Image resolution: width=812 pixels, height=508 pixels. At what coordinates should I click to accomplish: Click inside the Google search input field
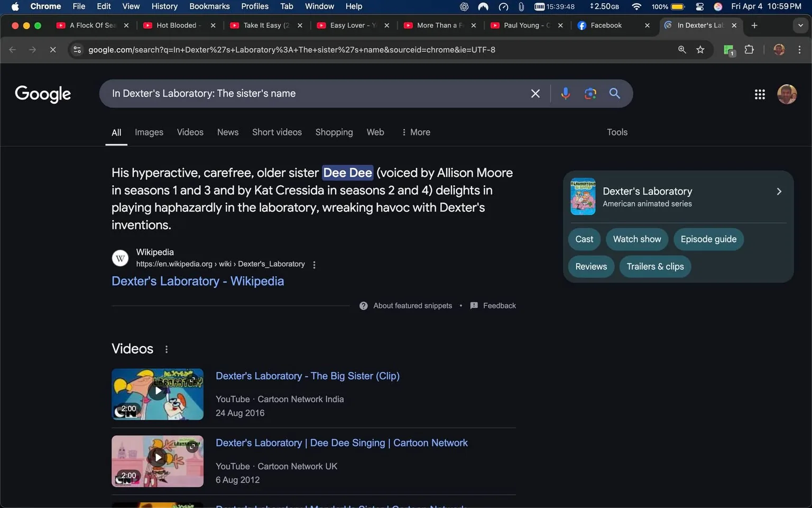(x=317, y=93)
